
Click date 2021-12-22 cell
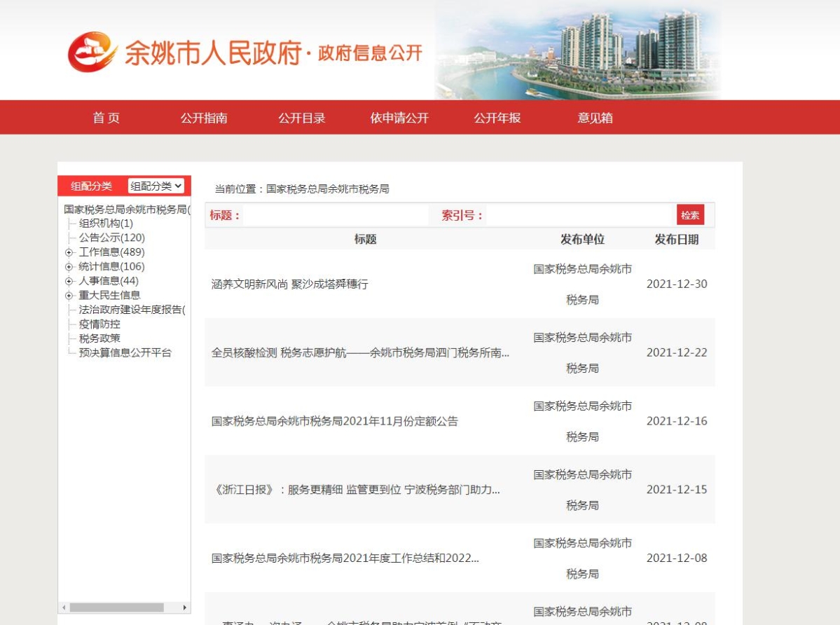tap(677, 353)
